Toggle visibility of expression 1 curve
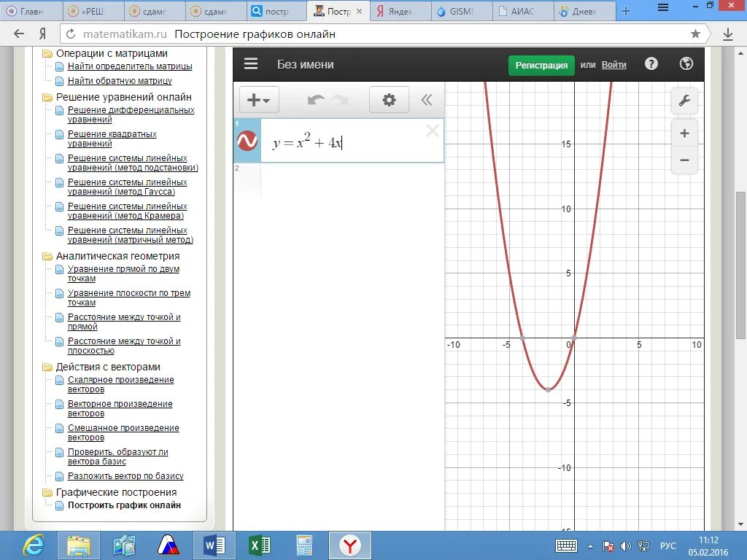 (x=247, y=141)
